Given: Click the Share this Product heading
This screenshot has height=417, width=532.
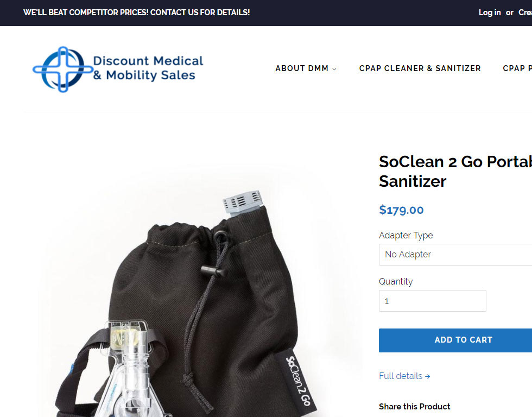Looking at the screenshot, I should [415, 407].
